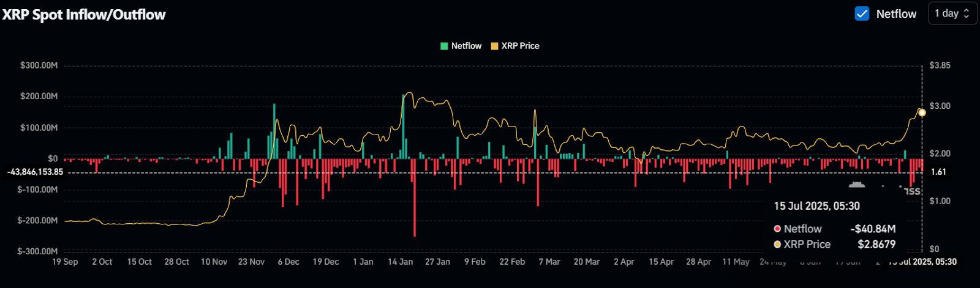Viewport: 980px width, 288px height.
Task: Click the 2 Oct date label
Action: [102, 262]
